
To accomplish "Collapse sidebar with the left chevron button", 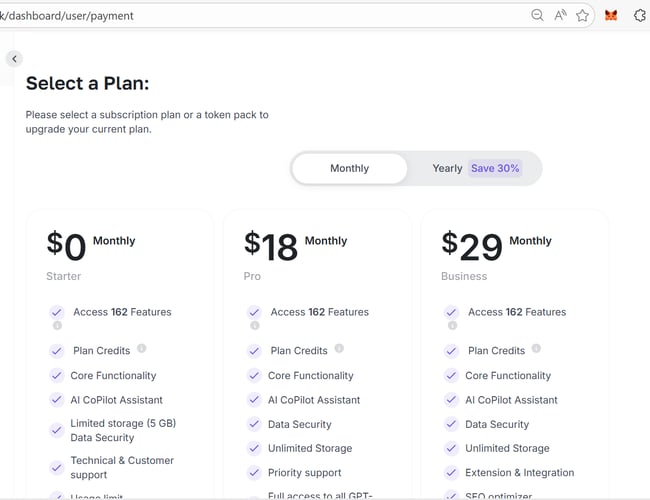I will (x=14, y=59).
